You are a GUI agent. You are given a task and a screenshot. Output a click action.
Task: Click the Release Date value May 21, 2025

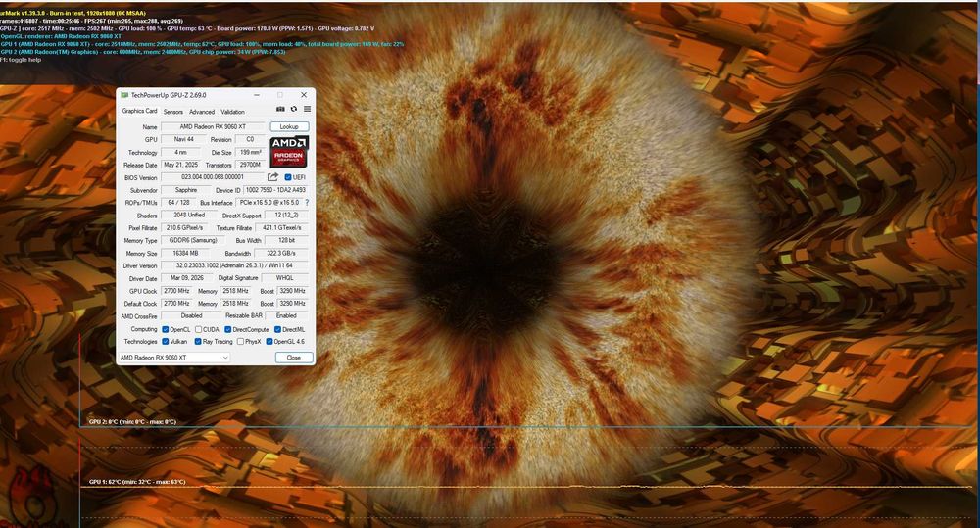coord(180,165)
